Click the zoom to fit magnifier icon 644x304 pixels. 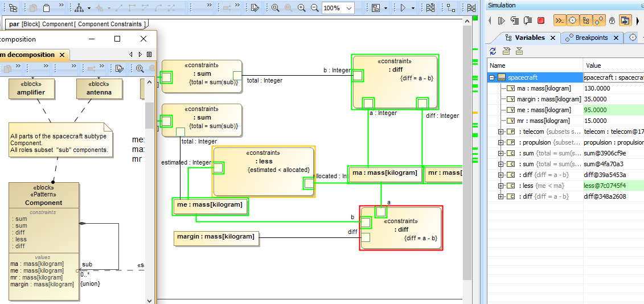276,8
